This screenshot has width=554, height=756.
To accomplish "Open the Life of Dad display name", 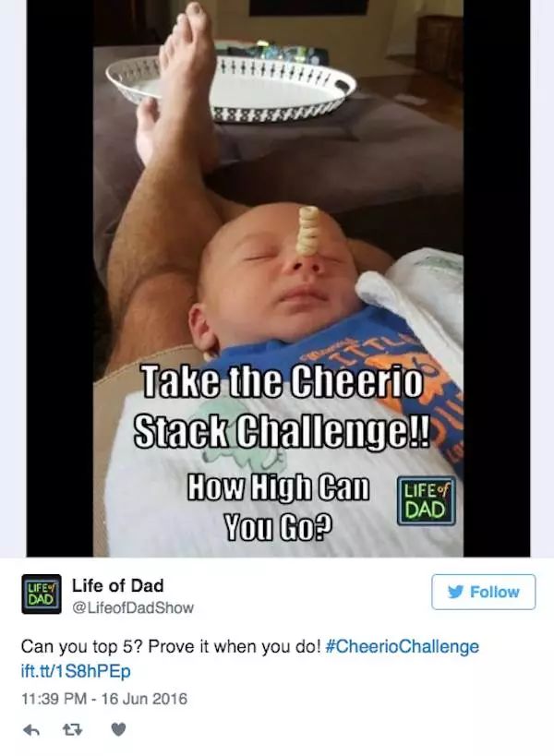I will coord(117,585).
